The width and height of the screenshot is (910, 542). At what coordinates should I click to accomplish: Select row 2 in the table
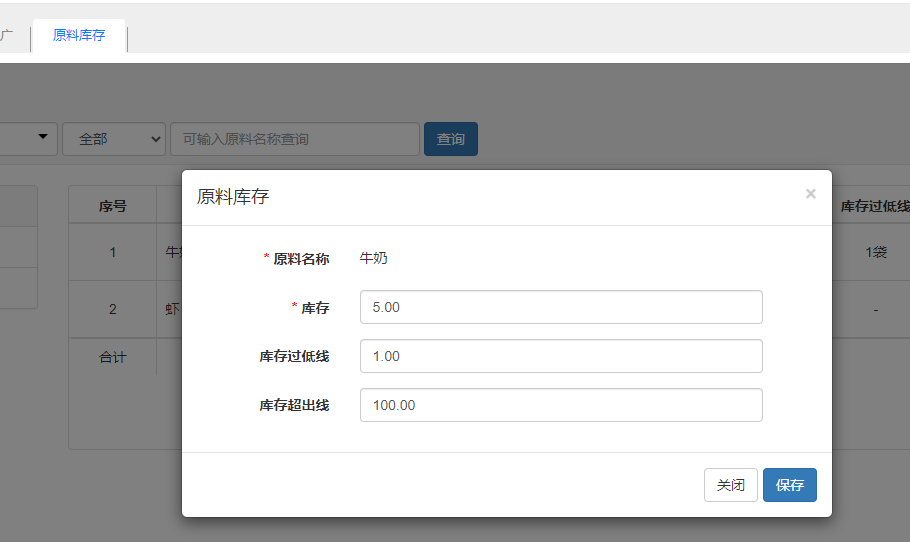[x=112, y=309]
